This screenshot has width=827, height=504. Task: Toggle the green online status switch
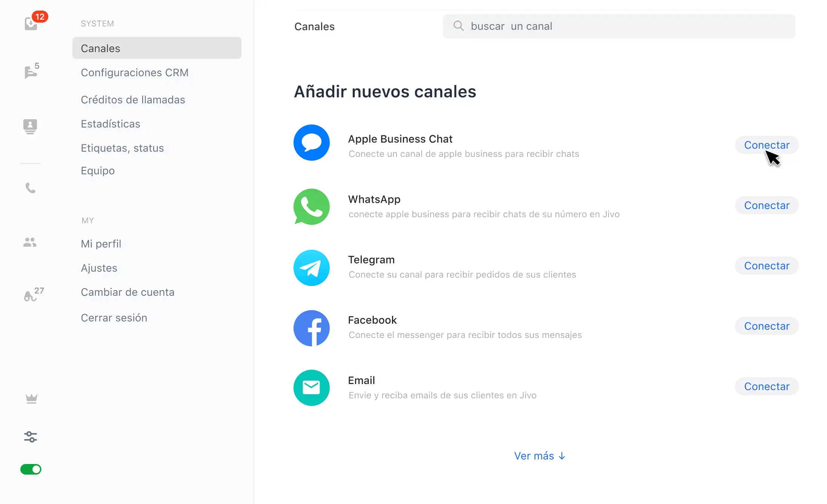click(x=31, y=469)
